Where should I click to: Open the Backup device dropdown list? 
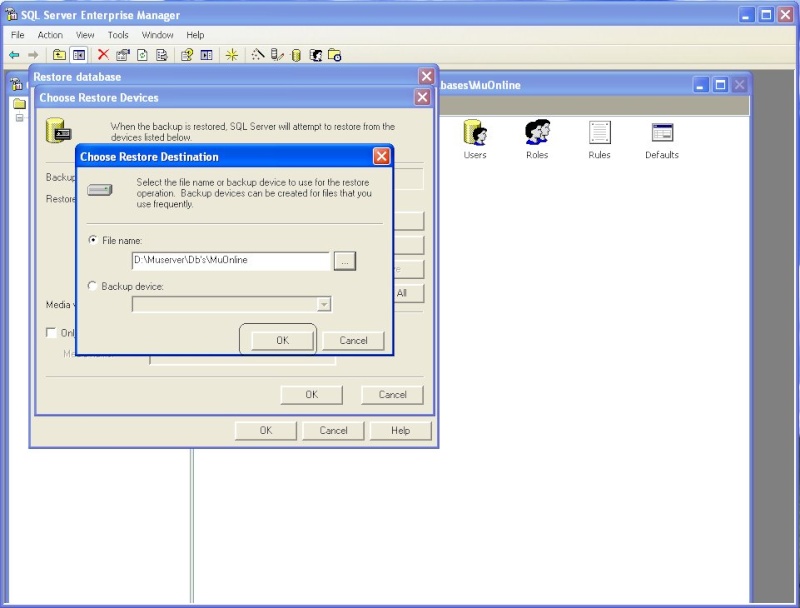click(323, 304)
